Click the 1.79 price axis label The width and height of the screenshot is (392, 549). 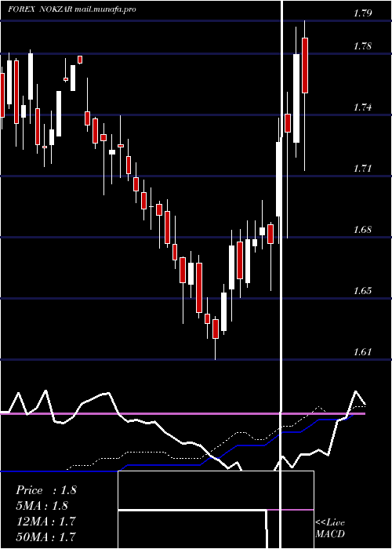(x=362, y=13)
